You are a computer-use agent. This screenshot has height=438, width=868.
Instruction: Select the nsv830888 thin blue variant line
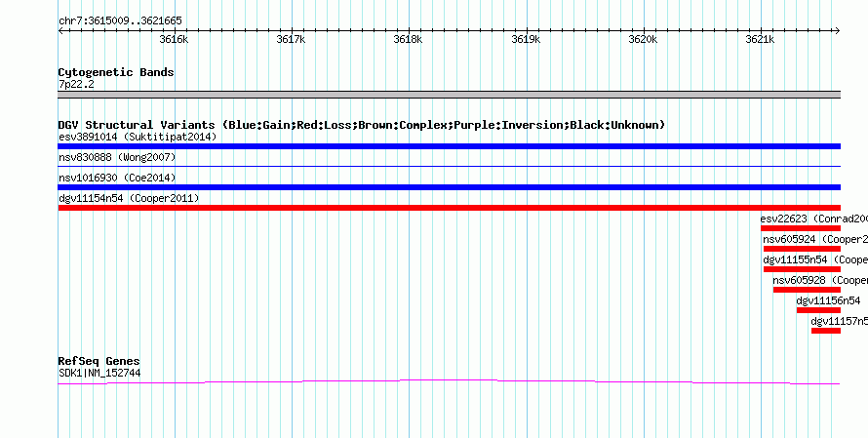click(x=449, y=166)
